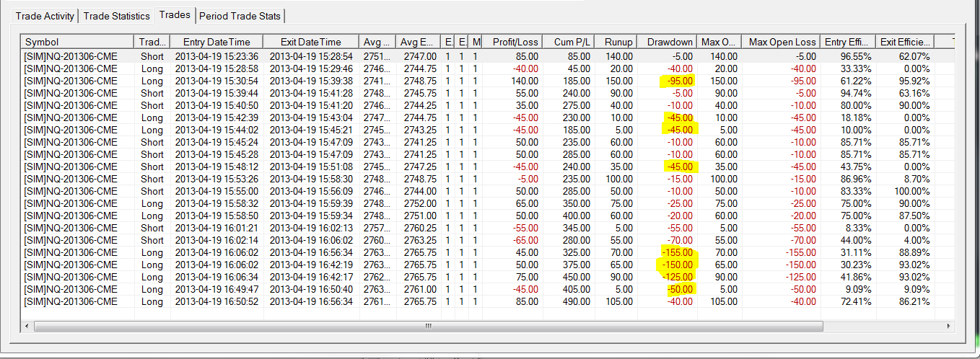
Task: Click entry time 2013-04-19 15:42:39
Action: (216, 118)
